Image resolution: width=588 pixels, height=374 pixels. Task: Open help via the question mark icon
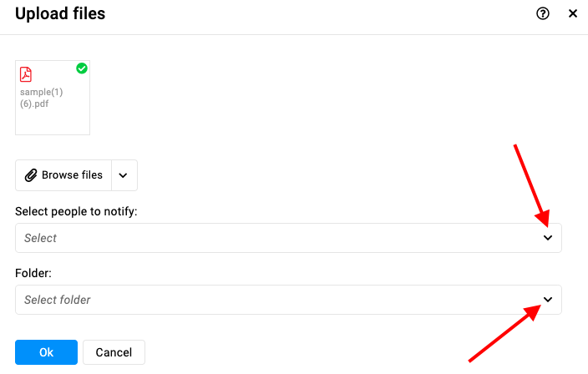pos(543,14)
